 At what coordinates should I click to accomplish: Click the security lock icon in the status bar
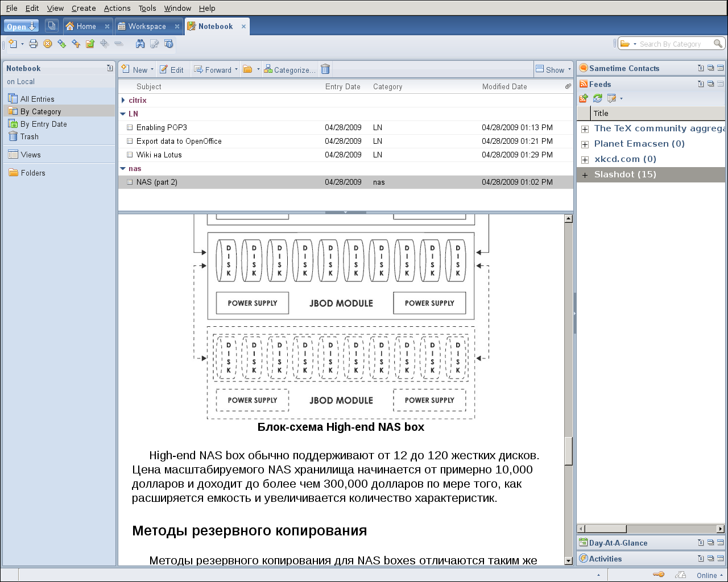[680, 575]
